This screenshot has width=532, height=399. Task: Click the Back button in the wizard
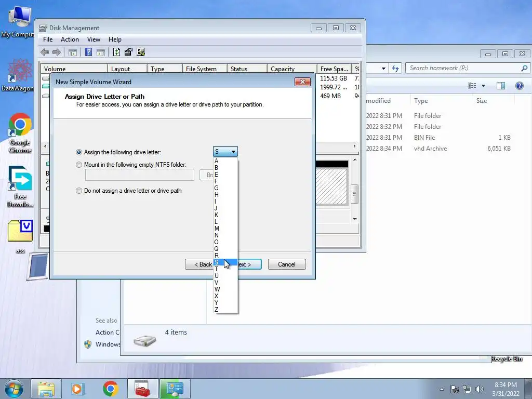click(x=199, y=264)
